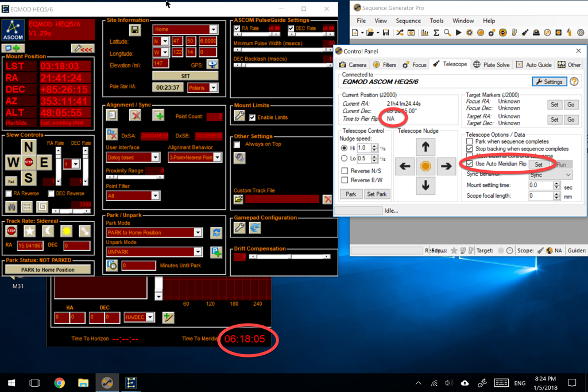The height and width of the screenshot is (392, 588).
Task: Enable Park when sequence completes
Action: coord(470,141)
